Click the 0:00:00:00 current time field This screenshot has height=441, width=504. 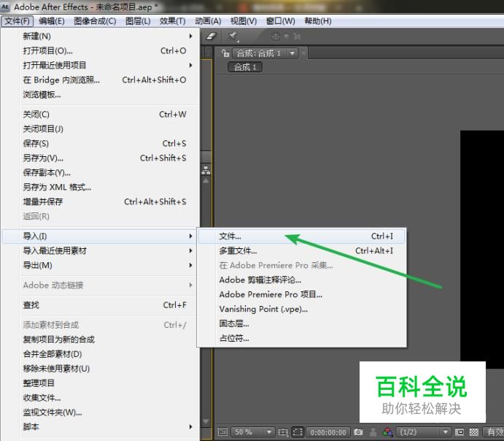pyautogui.click(x=328, y=432)
